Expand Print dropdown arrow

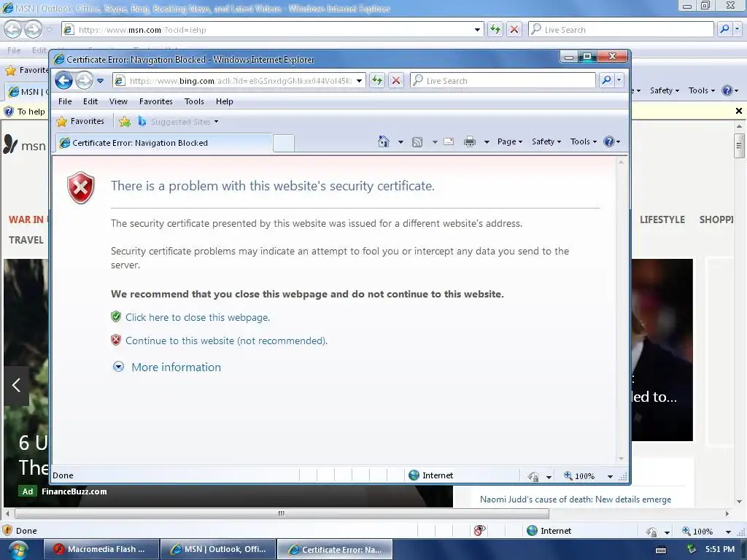[x=487, y=142]
